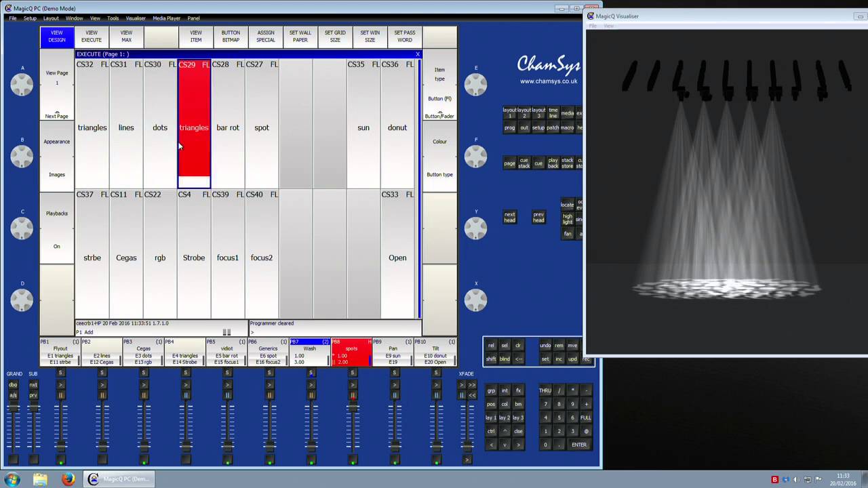Trigger the CS33 Open execute item
This screenshot has height=488, width=868.
point(397,254)
